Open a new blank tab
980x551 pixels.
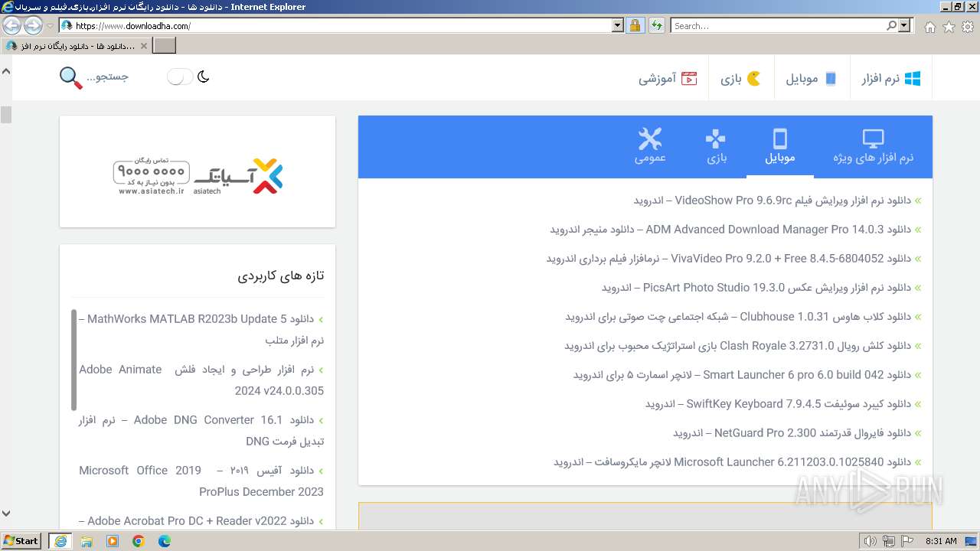click(165, 46)
